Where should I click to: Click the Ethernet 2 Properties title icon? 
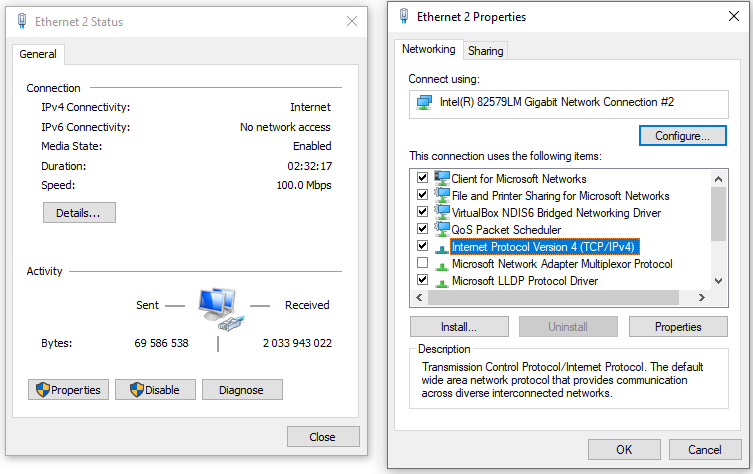[x=404, y=16]
